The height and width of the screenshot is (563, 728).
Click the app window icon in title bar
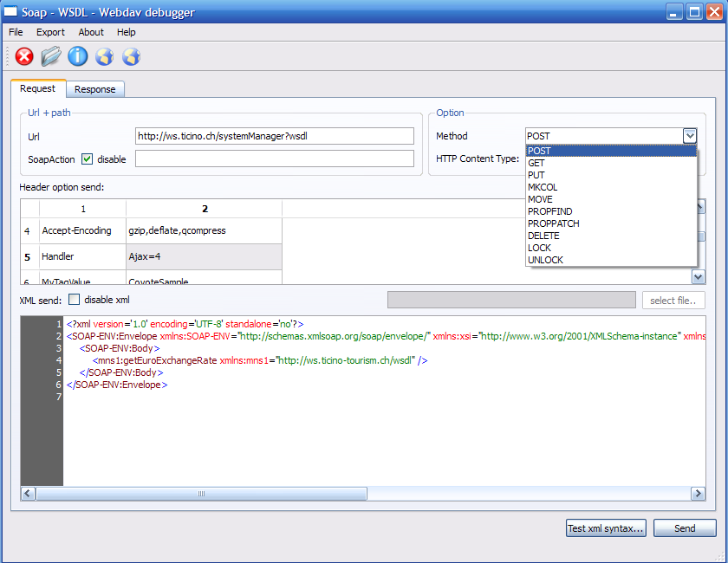10,11
